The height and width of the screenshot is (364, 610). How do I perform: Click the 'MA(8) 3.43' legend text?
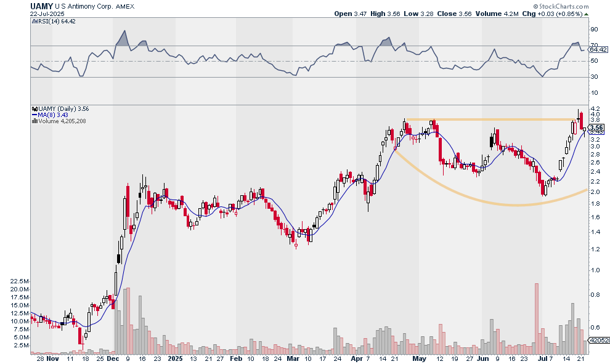click(x=52, y=115)
